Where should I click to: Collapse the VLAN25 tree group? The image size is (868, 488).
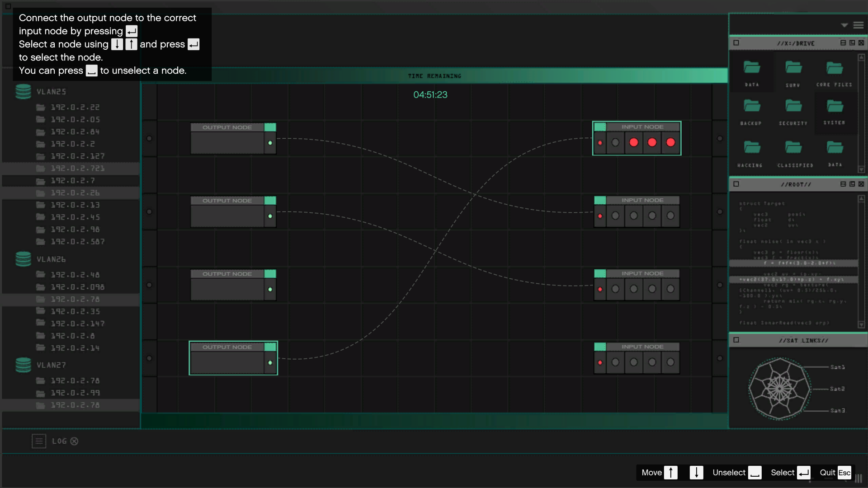click(x=51, y=92)
